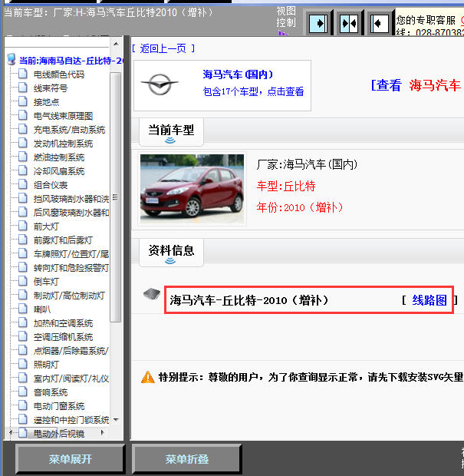Open 电动外后视镜 tree item
Image resolution: width=464 pixels, height=476 pixels.
(59, 434)
